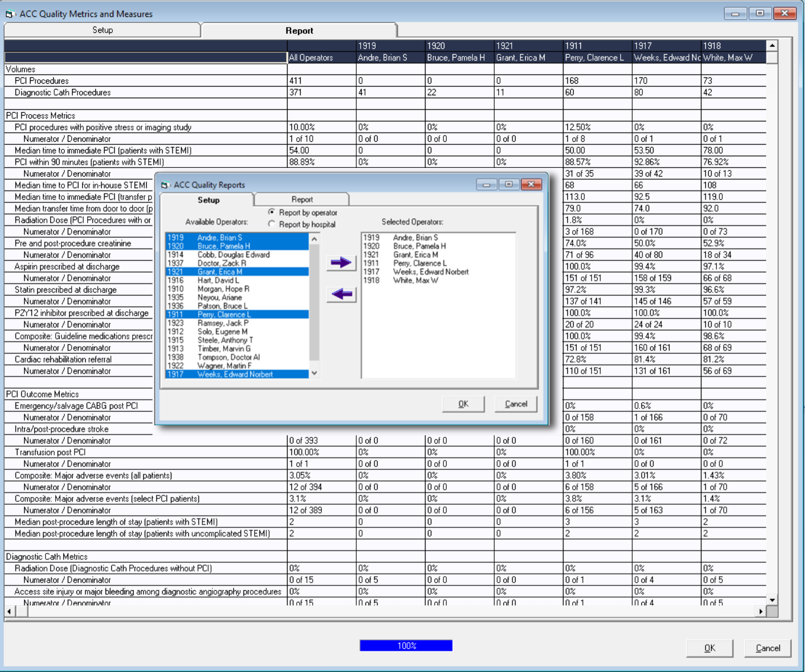
Task: Select Patson, Bruce L in Available Operators
Action: pyautogui.click(x=237, y=306)
